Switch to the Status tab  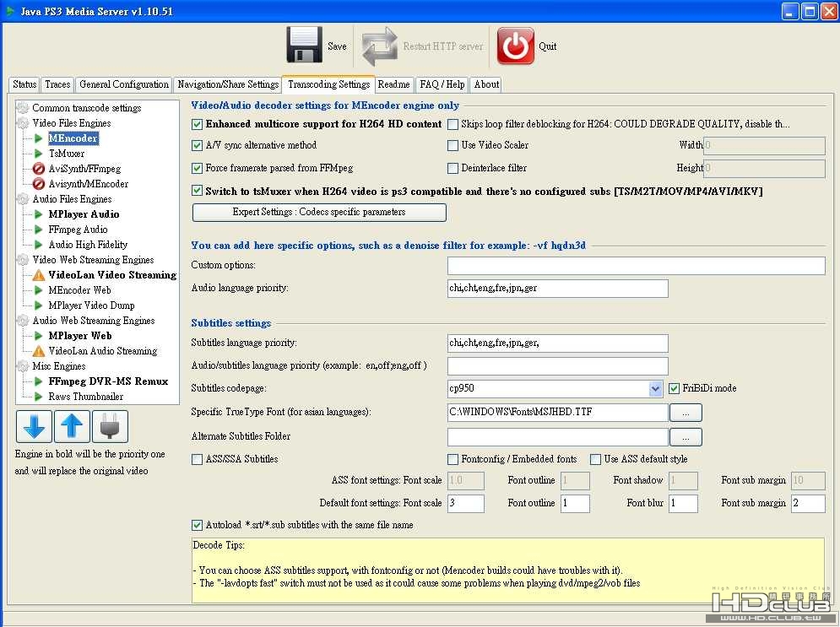pos(24,84)
